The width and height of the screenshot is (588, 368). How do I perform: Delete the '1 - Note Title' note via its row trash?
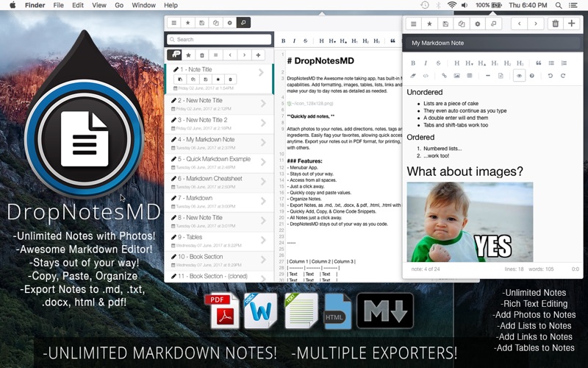pos(230,79)
